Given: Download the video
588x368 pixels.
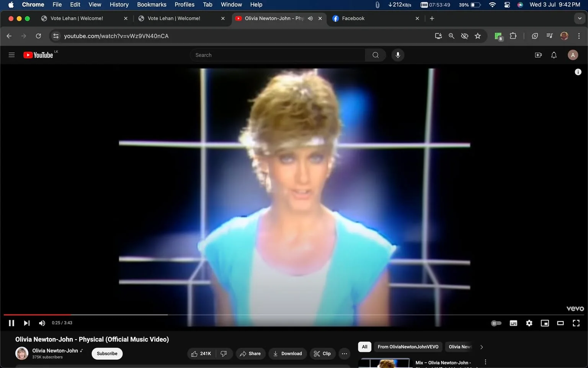Looking at the screenshot, I should [x=287, y=353].
